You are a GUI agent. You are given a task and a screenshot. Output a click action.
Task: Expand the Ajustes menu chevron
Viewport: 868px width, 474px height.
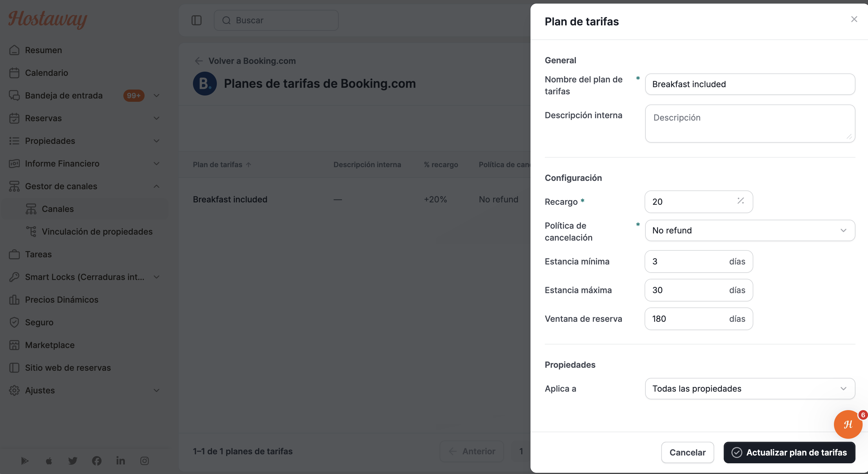pyautogui.click(x=156, y=390)
